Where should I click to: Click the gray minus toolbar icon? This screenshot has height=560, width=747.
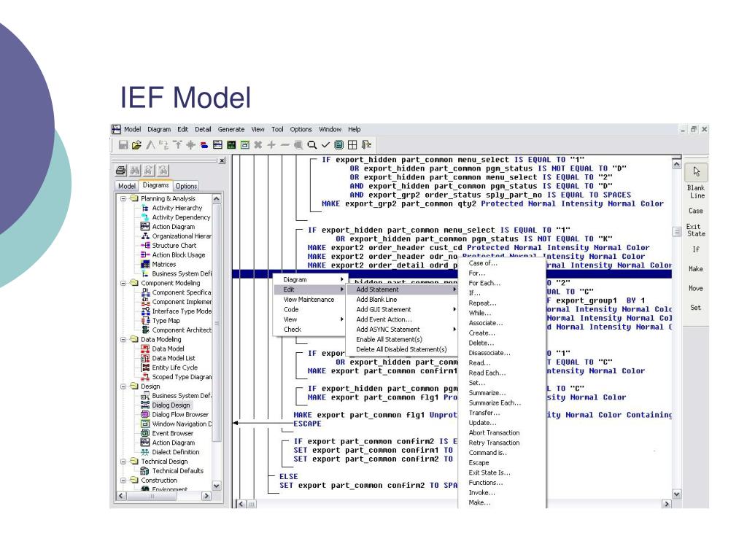[x=285, y=145]
